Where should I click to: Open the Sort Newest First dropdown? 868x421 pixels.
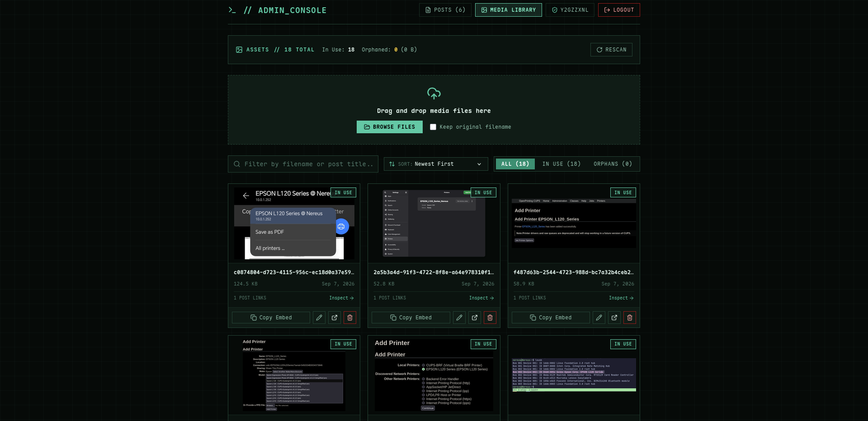pos(436,164)
